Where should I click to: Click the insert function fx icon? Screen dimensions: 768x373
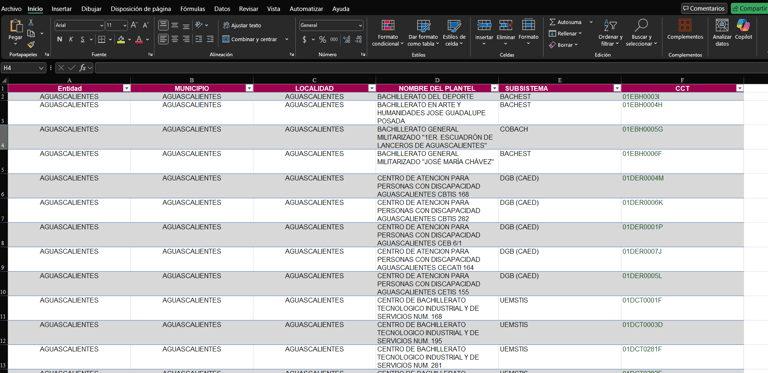[83, 68]
